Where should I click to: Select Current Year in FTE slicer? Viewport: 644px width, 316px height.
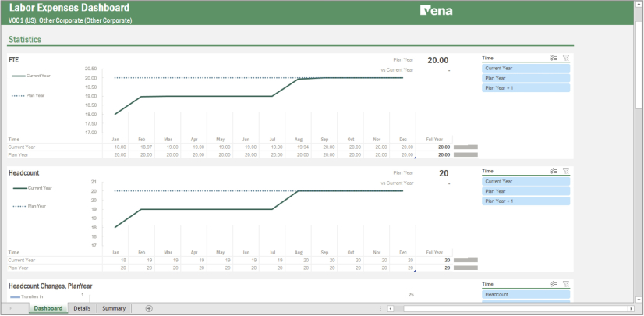point(525,68)
